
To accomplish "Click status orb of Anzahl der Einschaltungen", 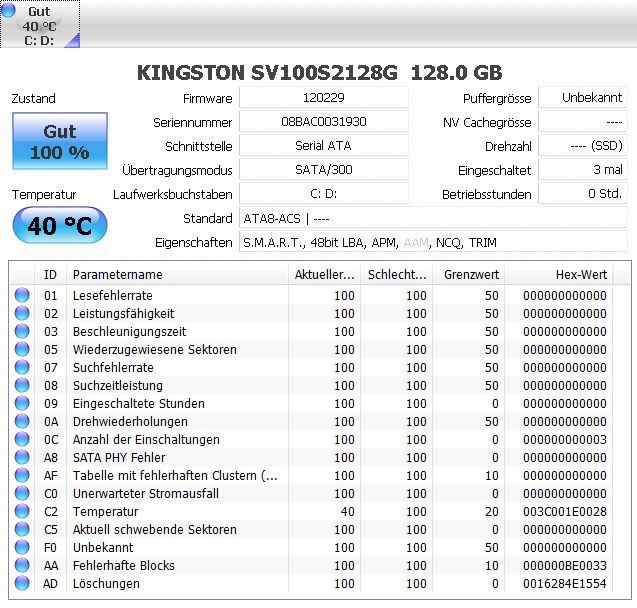I will 22,439.
